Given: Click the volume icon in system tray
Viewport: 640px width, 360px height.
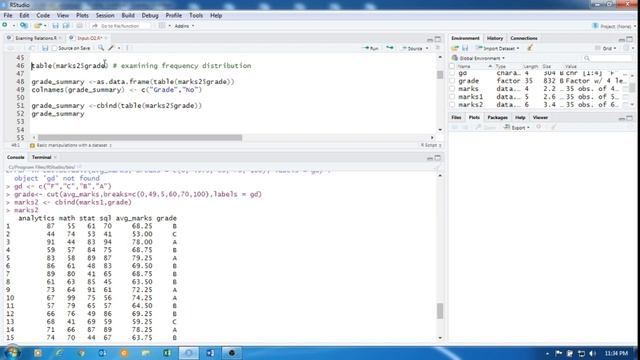Looking at the screenshot, I should pyautogui.click(x=593, y=353).
